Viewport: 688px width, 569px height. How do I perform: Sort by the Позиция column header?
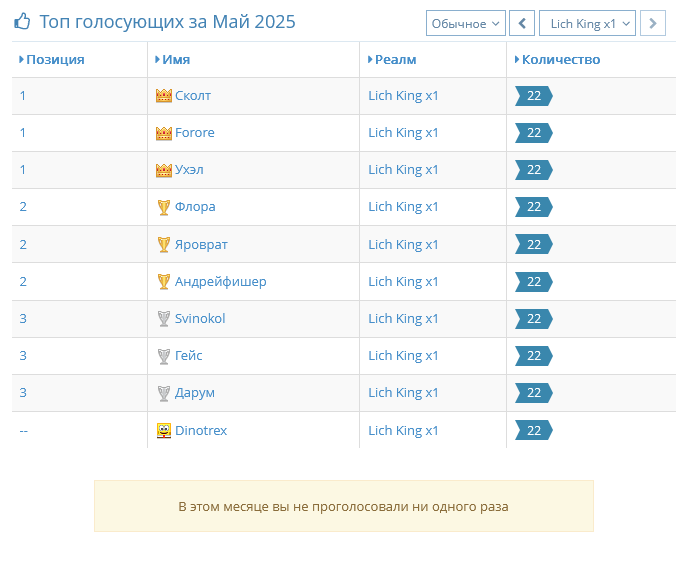pyautogui.click(x=52, y=60)
